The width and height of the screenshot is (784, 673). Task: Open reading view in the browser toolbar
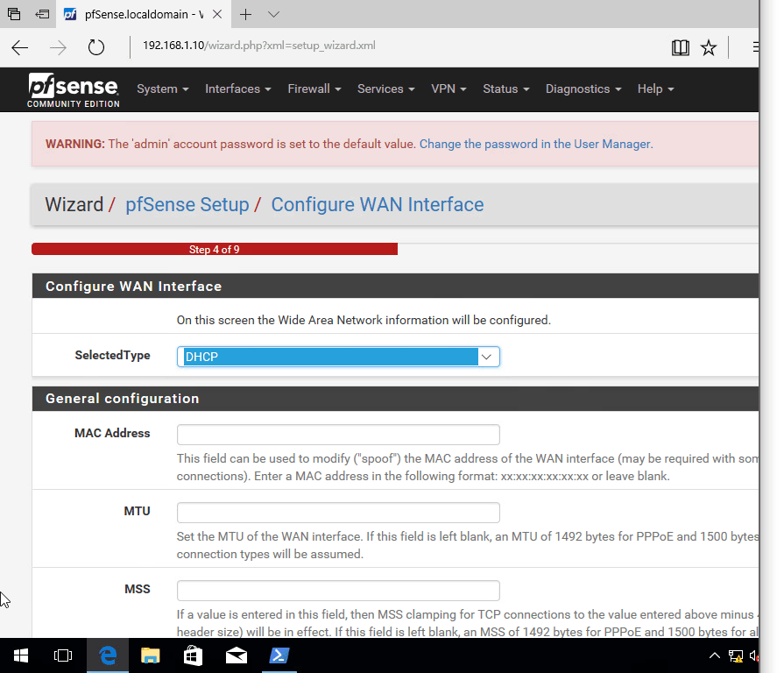tap(680, 47)
